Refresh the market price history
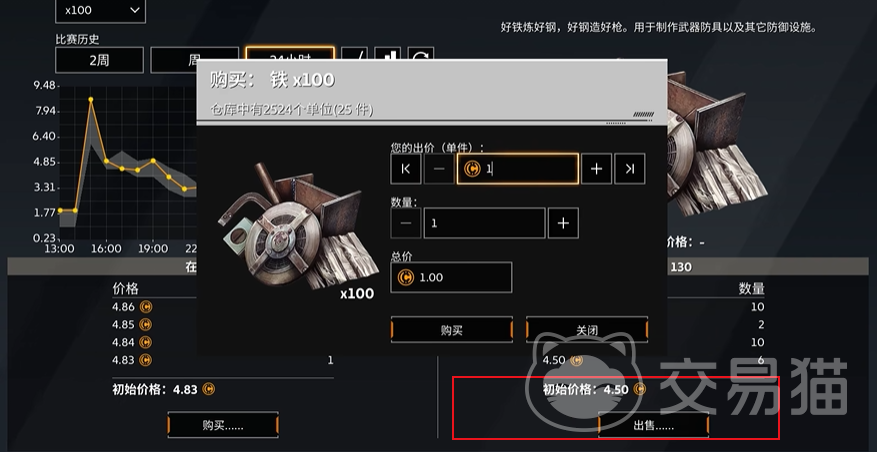This screenshot has height=452, width=877. tap(421, 54)
